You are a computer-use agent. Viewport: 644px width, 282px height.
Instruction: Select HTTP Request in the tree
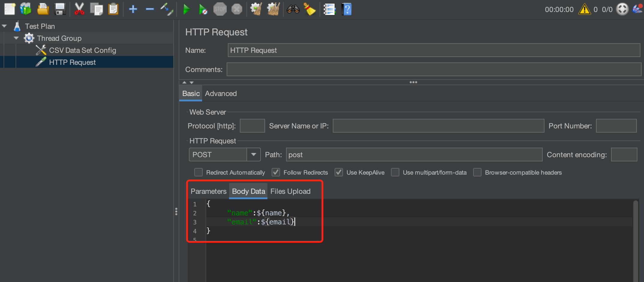tap(72, 62)
